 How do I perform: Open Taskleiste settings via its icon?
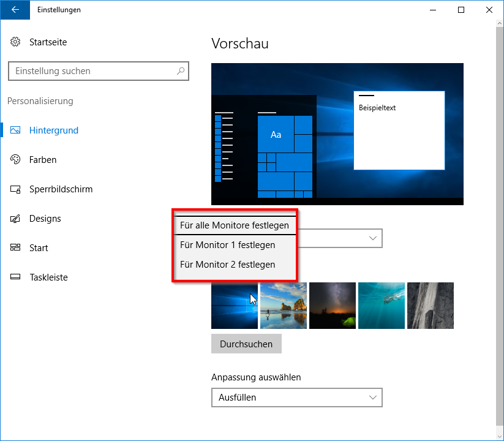(15, 277)
